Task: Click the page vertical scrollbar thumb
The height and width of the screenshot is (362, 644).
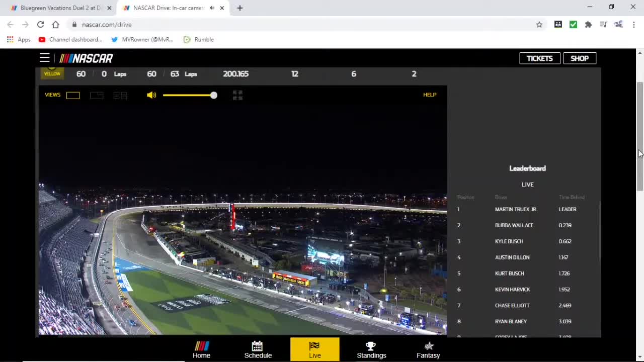Action: point(640,136)
